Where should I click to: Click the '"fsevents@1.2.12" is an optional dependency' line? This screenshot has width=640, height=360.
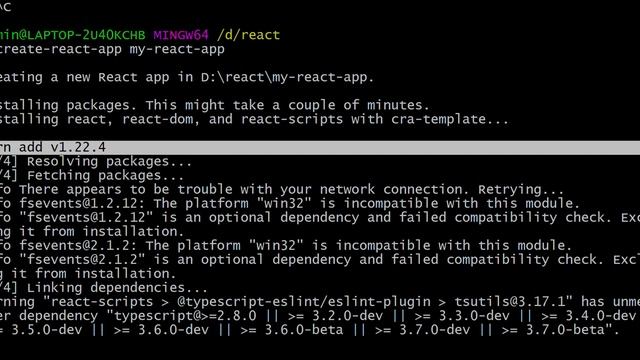click(x=320, y=218)
